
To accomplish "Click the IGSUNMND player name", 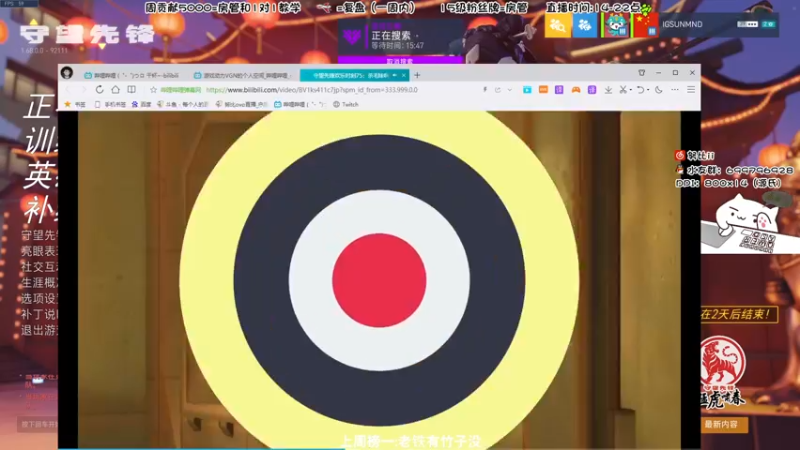I will (x=682, y=24).
